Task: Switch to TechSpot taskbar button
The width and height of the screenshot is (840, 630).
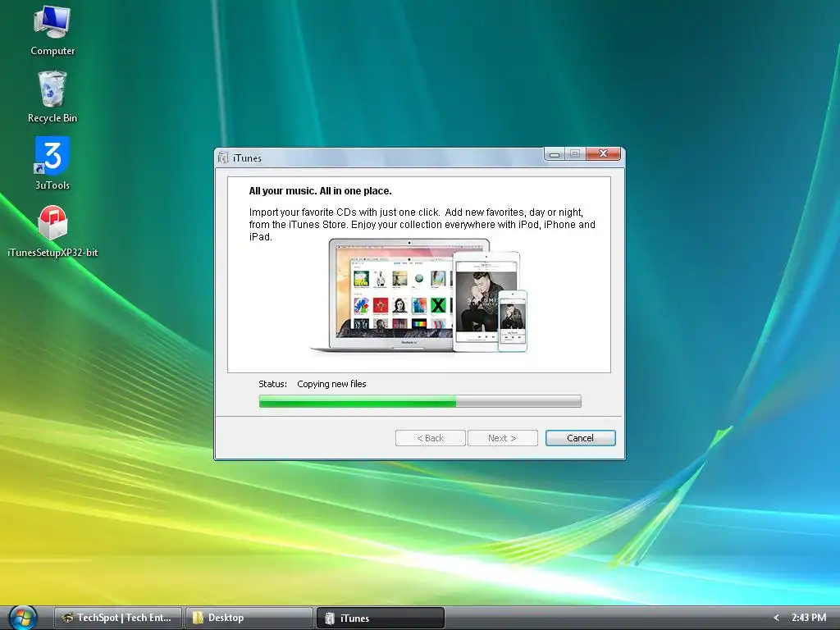Action: click(x=118, y=618)
